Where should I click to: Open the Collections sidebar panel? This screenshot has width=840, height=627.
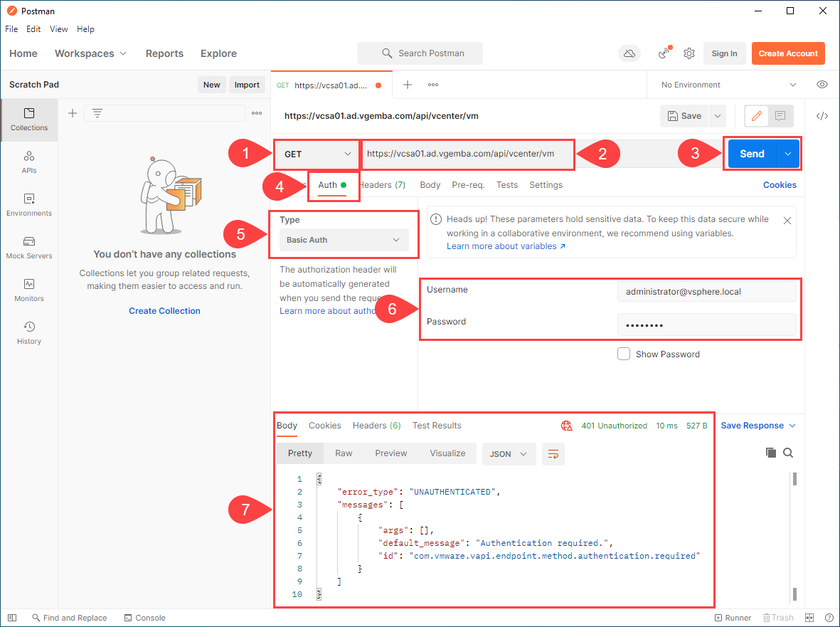29,120
